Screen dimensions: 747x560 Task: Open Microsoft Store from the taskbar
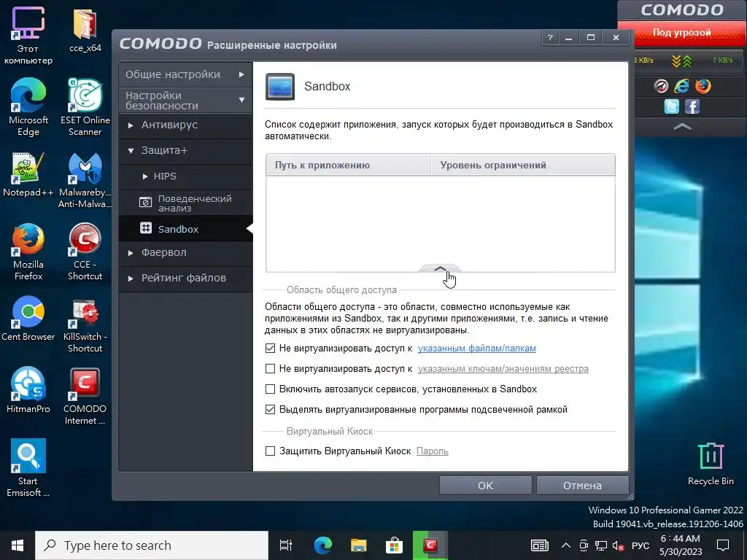pos(394,545)
